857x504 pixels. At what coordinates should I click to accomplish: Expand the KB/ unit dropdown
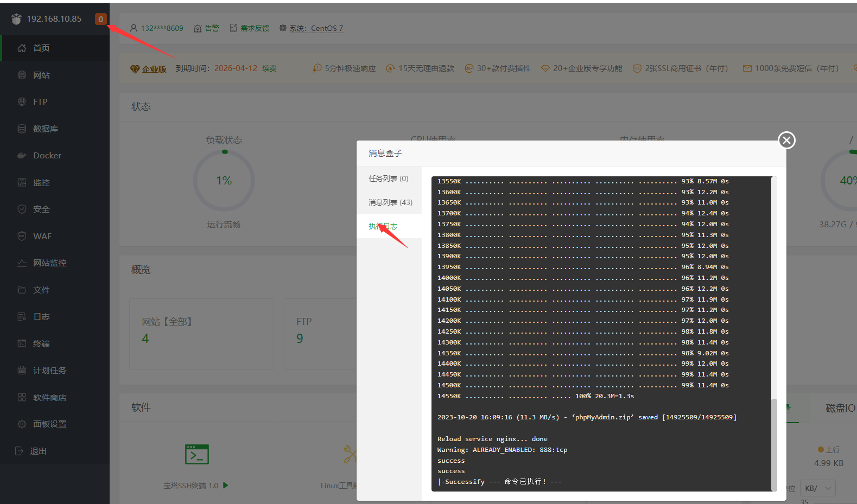[818, 488]
